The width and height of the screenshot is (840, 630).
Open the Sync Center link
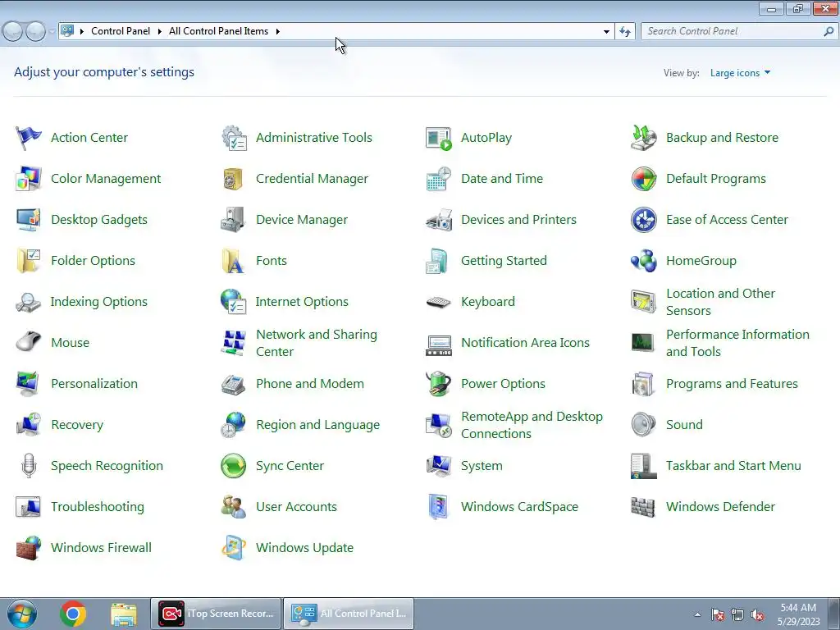click(x=290, y=466)
